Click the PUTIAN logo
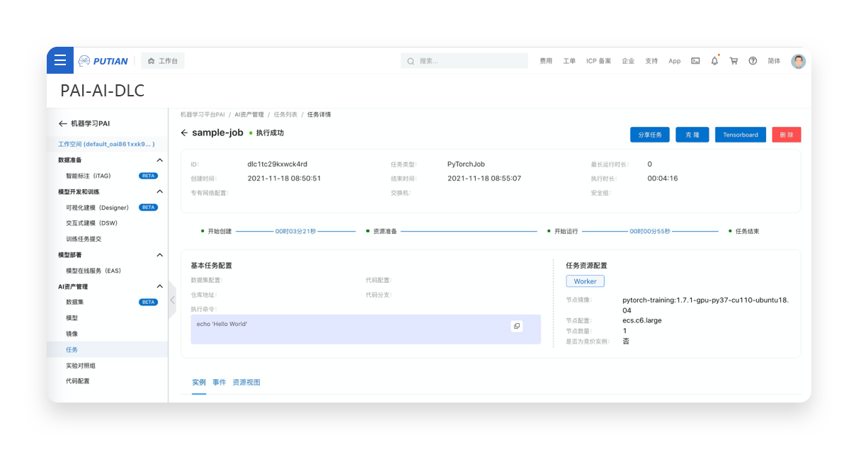868x472 pixels. tap(103, 61)
